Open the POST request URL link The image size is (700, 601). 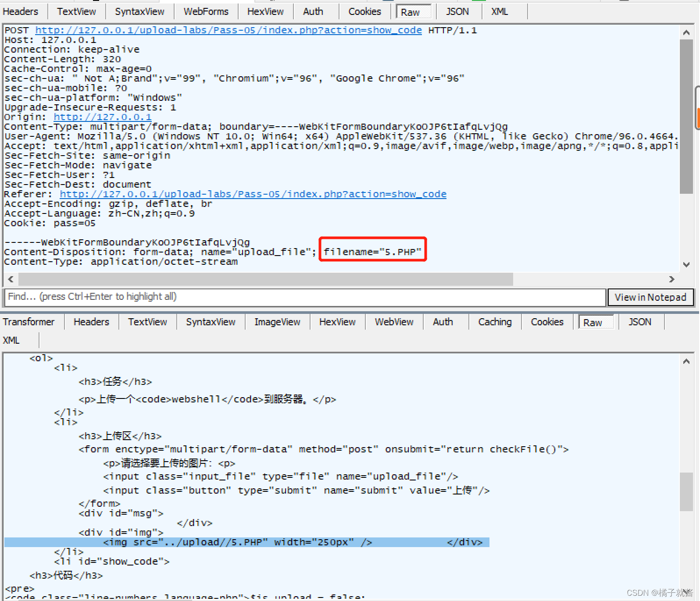[x=229, y=30]
